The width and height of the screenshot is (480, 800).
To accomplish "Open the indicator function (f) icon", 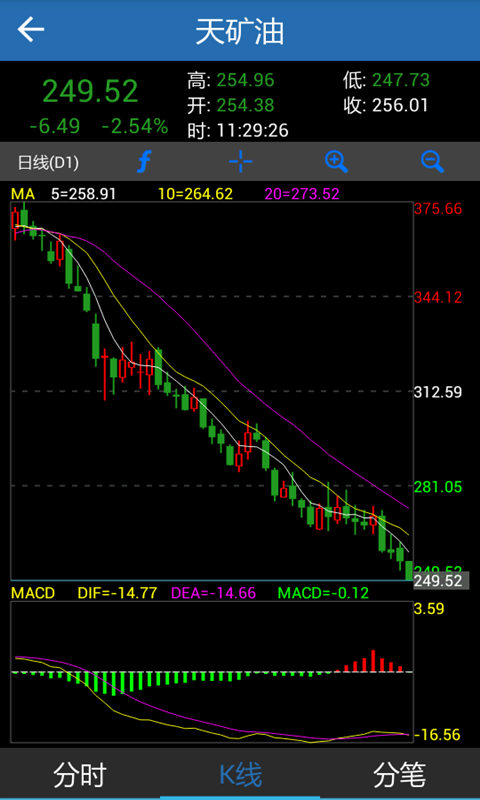I will tap(144, 162).
